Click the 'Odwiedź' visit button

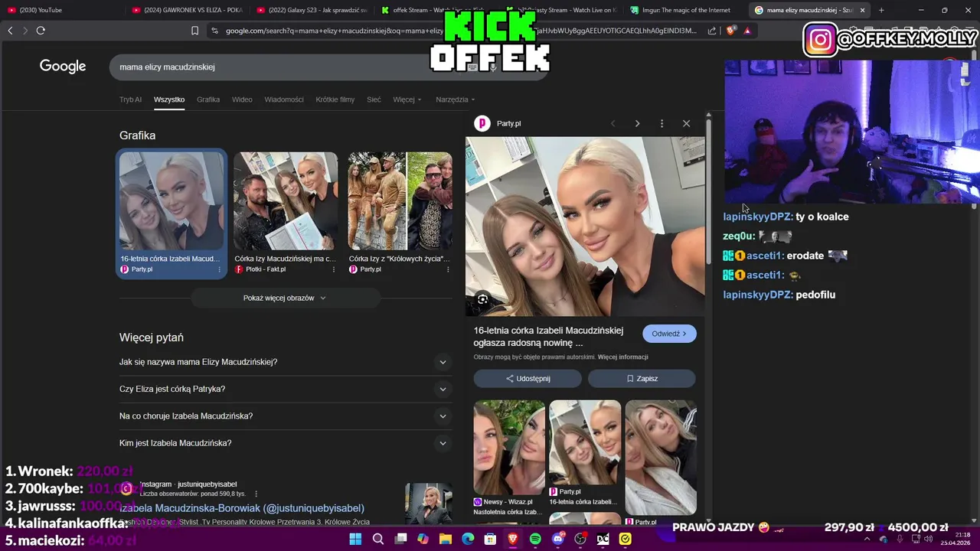tap(669, 334)
